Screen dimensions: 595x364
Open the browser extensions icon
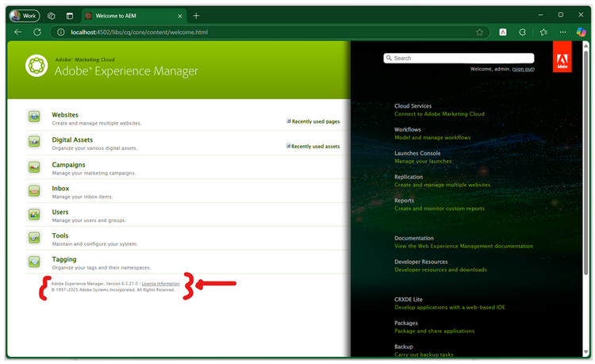tap(523, 33)
